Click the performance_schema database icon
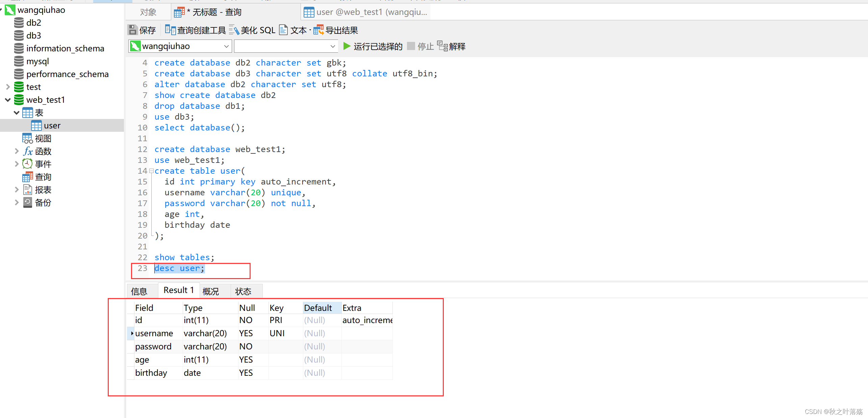Screen dimensions: 868x418 [19, 74]
